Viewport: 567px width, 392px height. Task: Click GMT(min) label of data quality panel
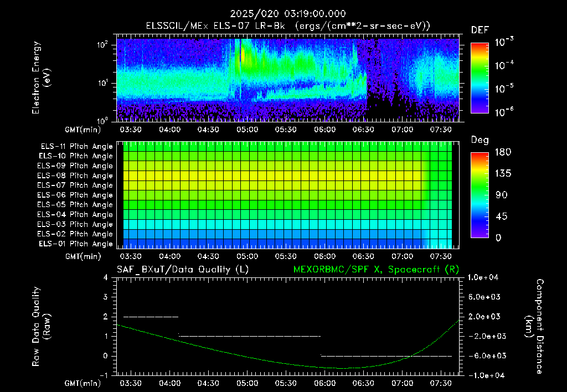coord(83,383)
